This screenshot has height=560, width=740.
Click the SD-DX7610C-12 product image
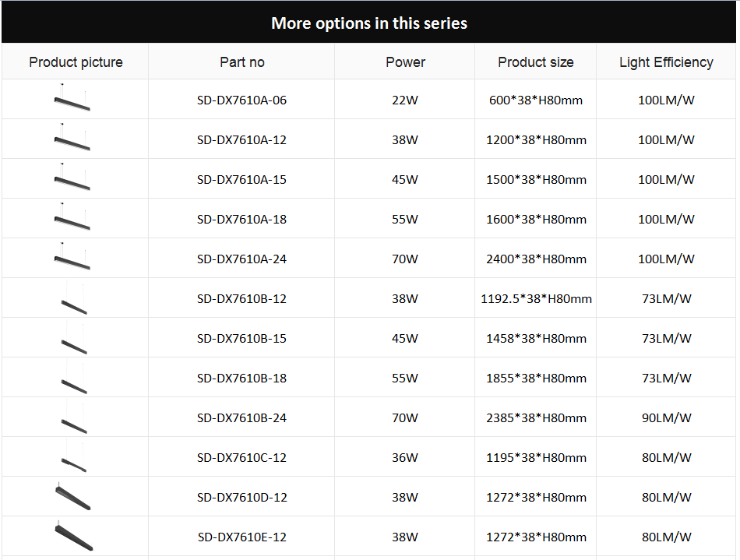[74, 456]
